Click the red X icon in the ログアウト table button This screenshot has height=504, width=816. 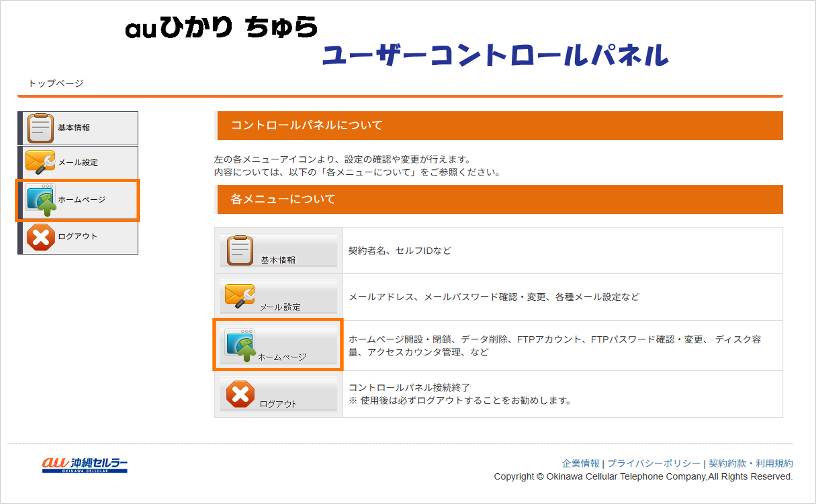coord(240,394)
